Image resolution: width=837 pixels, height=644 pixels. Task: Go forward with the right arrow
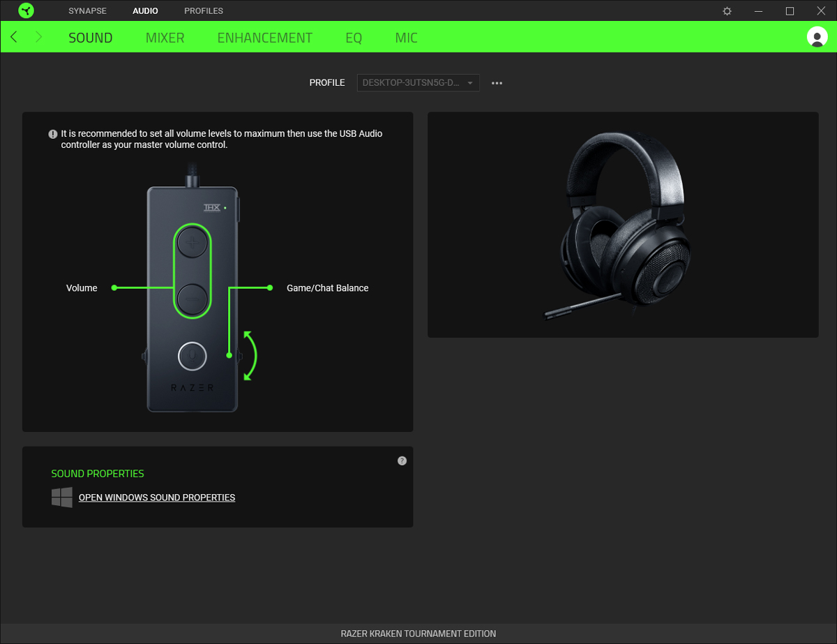(x=38, y=37)
